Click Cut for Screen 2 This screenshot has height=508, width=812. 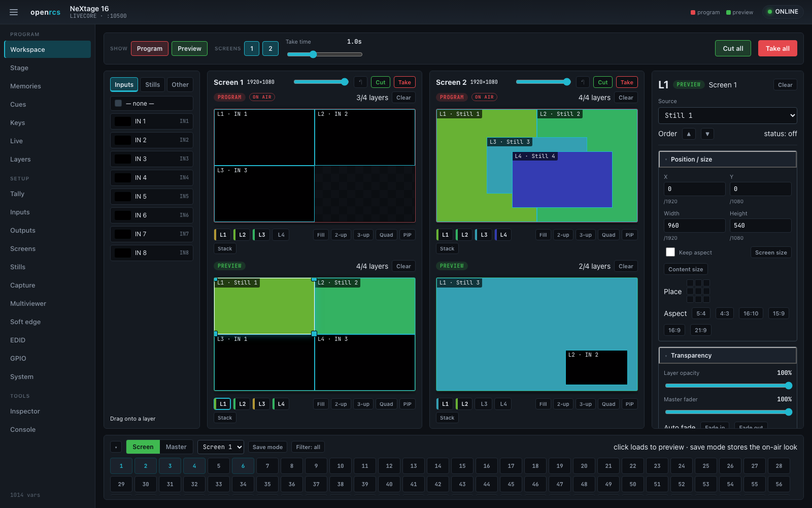pos(602,82)
